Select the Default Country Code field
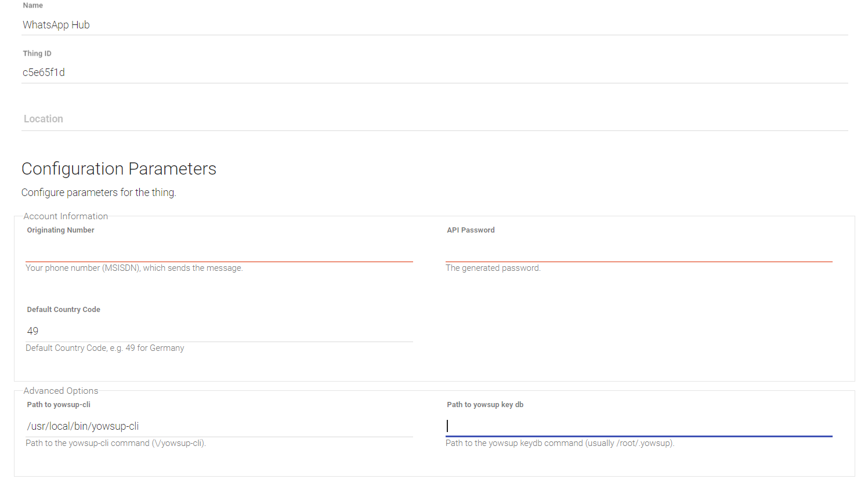 pyautogui.click(x=219, y=331)
